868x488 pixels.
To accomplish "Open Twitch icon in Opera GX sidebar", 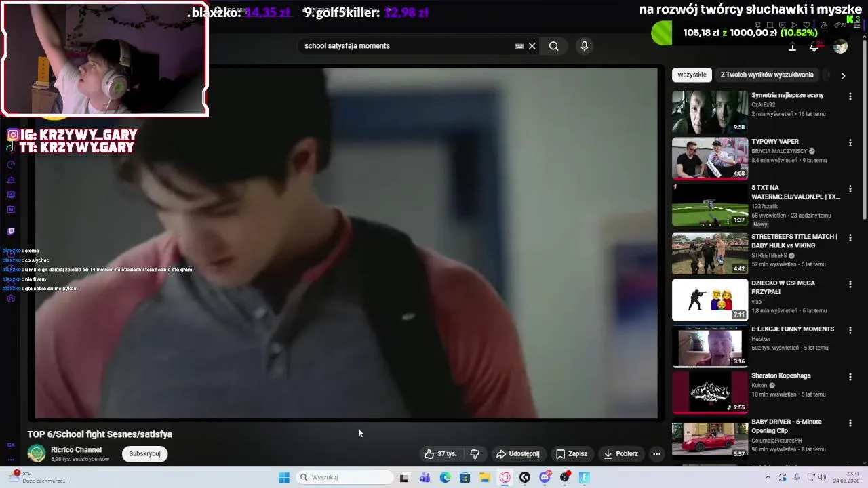I will [x=11, y=231].
